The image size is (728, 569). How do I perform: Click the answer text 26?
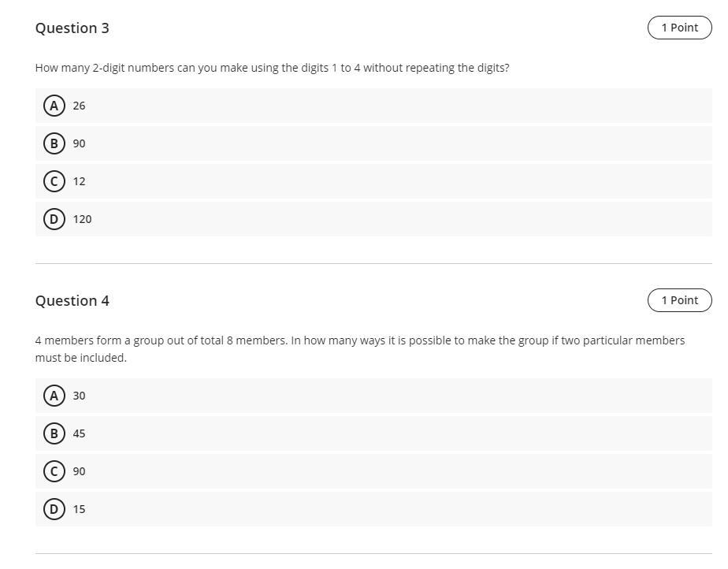tap(79, 106)
